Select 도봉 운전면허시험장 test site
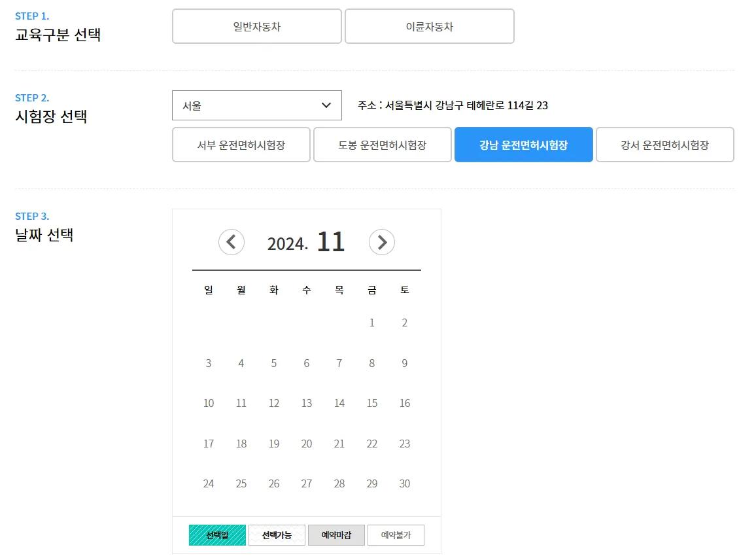Image resolution: width=739 pixels, height=560 pixels. point(382,145)
